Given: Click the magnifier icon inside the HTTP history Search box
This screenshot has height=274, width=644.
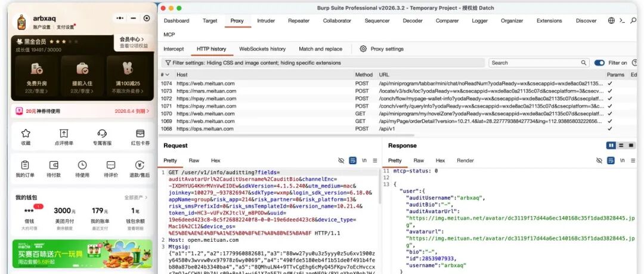Looking at the screenshot, I should click(584, 63).
